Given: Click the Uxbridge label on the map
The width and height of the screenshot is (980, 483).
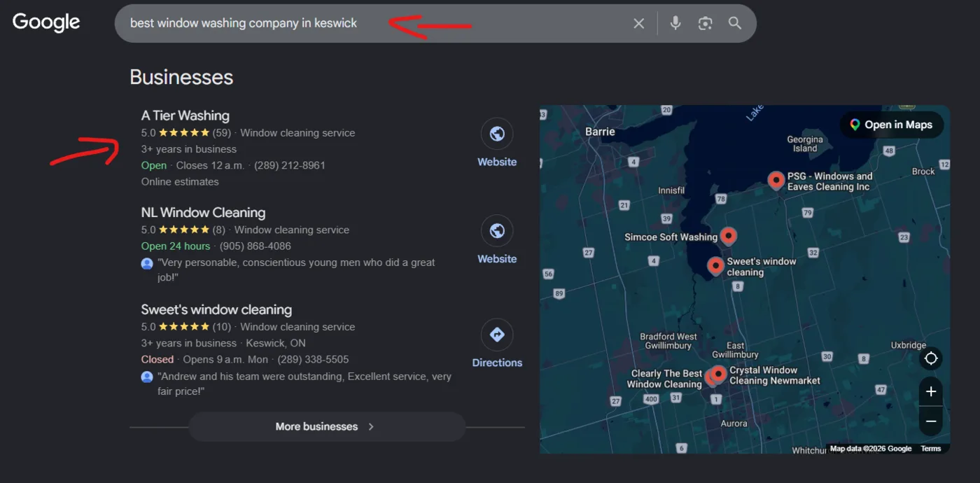Looking at the screenshot, I should click(909, 345).
